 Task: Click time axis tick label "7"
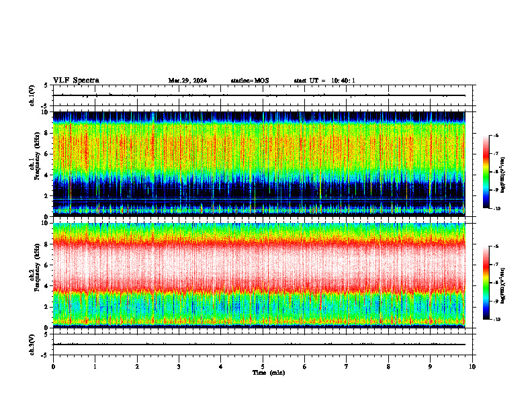tap(347, 367)
